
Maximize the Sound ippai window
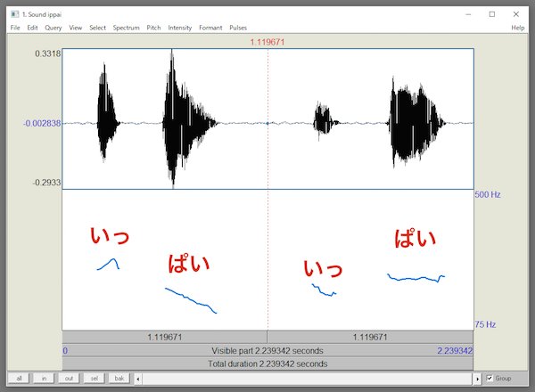[492, 14]
